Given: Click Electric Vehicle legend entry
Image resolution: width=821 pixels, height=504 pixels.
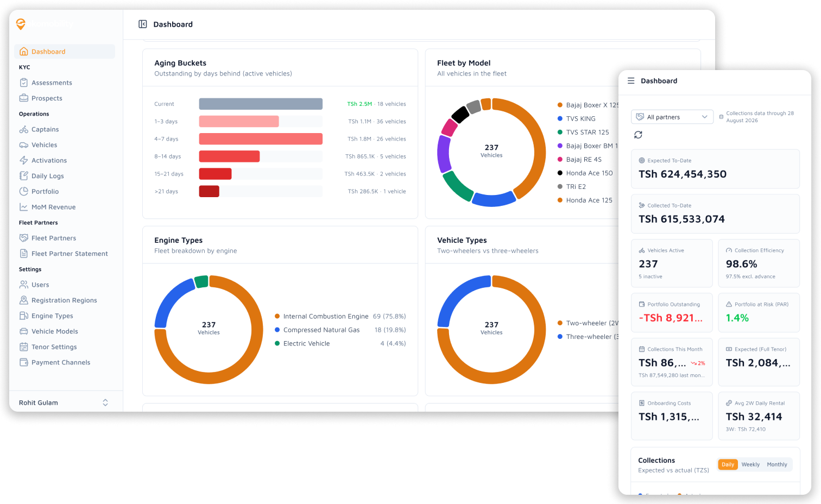Looking at the screenshot, I should pos(340,343).
